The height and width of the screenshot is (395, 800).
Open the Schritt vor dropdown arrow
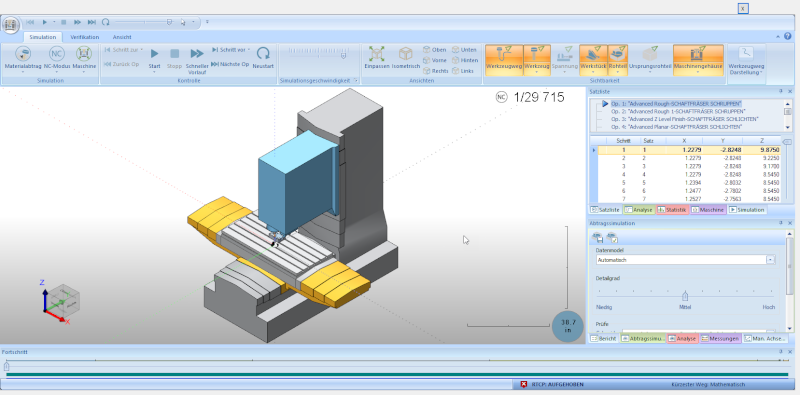click(248, 50)
